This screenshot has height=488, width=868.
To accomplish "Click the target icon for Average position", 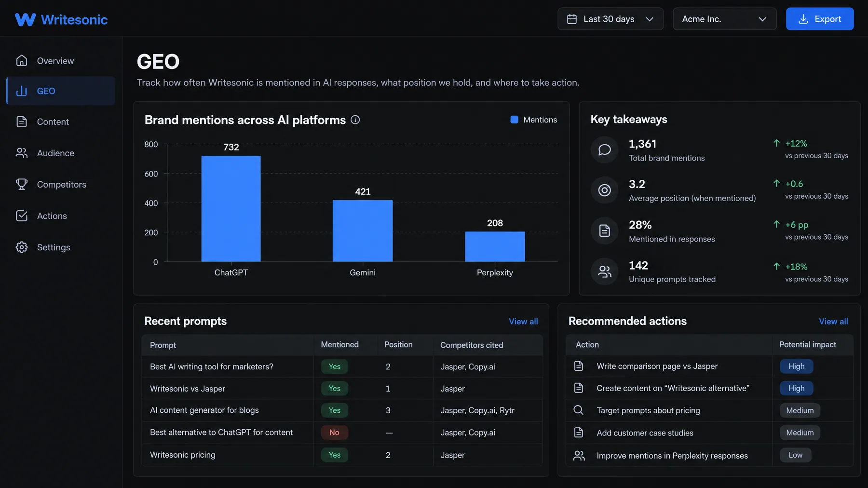I will pyautogui.click(x=604, y=190).
